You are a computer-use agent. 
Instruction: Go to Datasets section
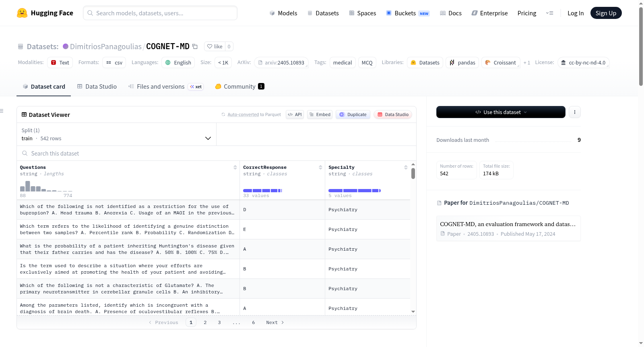(x=323, y=13)
